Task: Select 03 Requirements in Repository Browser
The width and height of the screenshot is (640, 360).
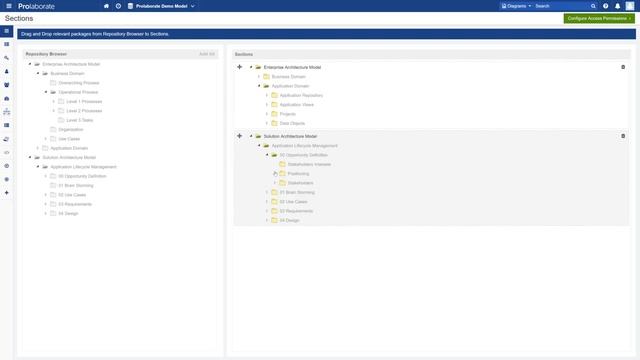Action: point(75,204)
